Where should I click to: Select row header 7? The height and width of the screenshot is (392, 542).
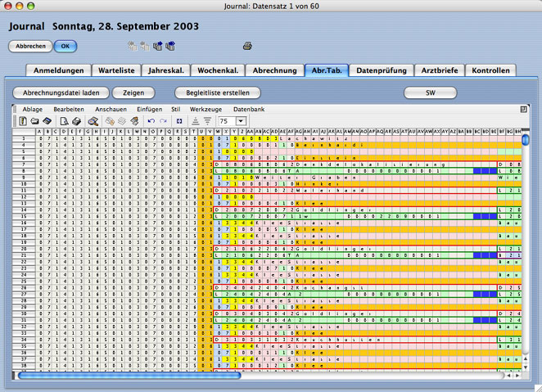[24, 164]
